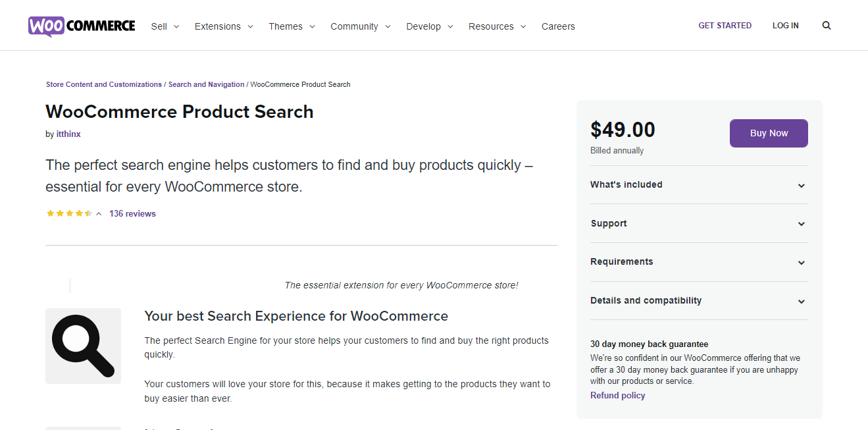Open the Resources menu
868x430 pixels.
[x=497, y=26]
